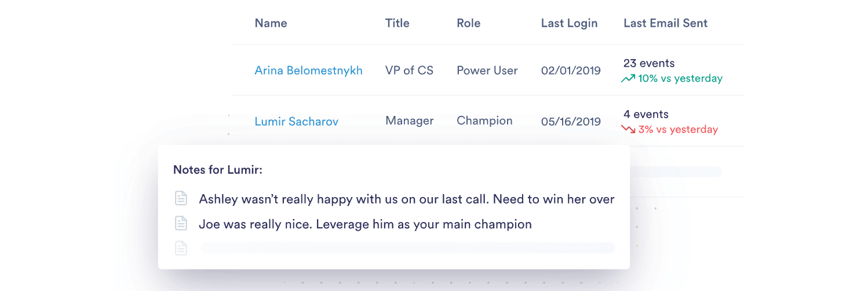The image size is (868, 291).
Task: Click the note icon beside Ashley's note
Action: coord(181,199)
